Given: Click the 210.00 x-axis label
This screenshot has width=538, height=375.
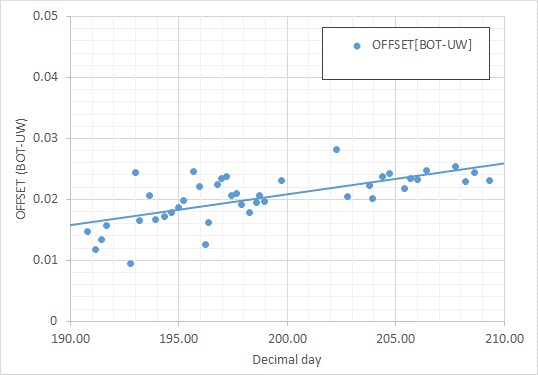Looking at the screenshot, I should 504,339.
